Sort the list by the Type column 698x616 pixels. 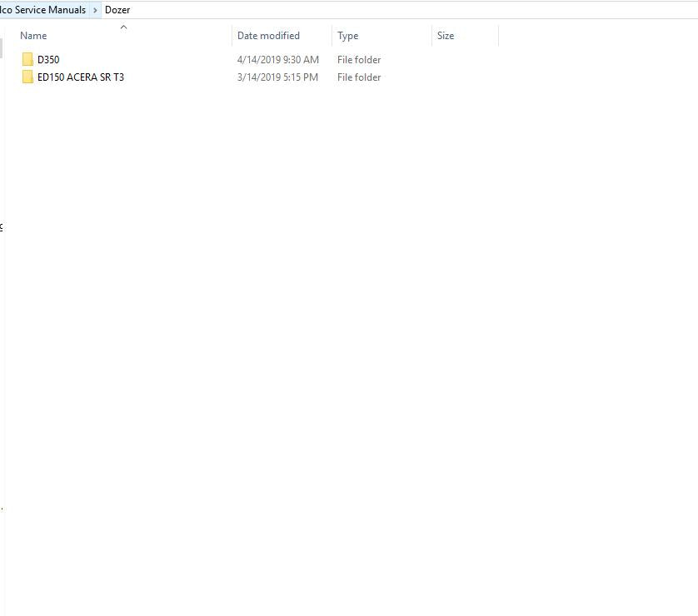point(347,36)
